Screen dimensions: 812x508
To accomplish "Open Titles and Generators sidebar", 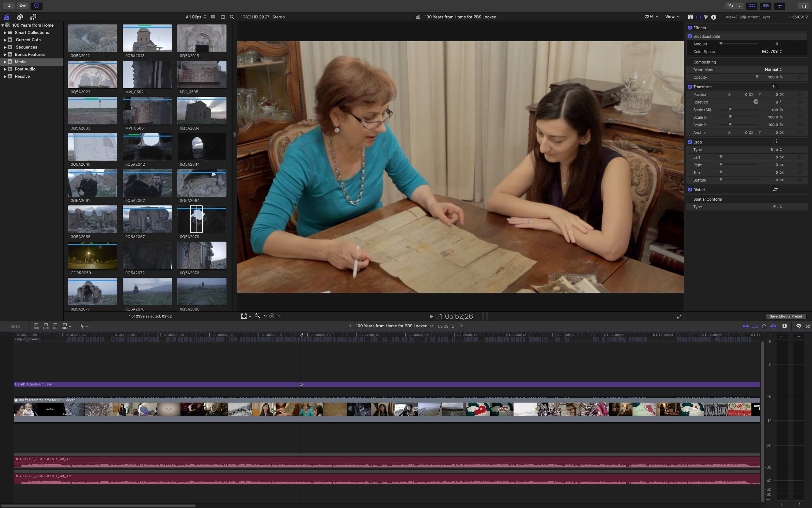I will [33, 17].
